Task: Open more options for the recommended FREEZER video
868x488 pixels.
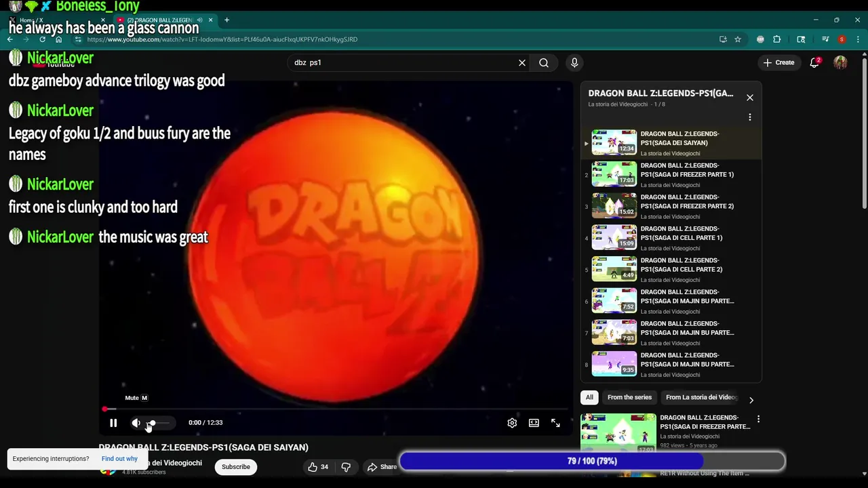Action: click(758, 420)
